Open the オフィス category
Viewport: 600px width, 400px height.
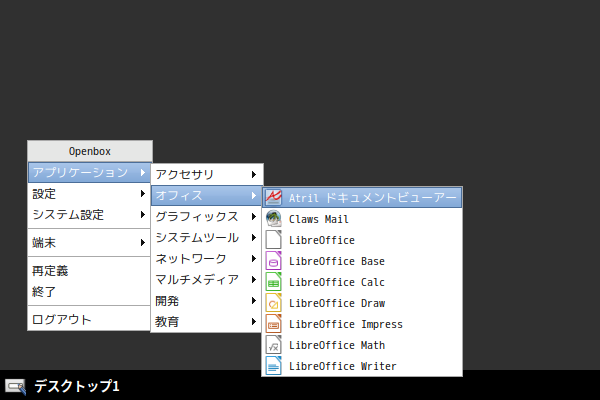point(207,196)
